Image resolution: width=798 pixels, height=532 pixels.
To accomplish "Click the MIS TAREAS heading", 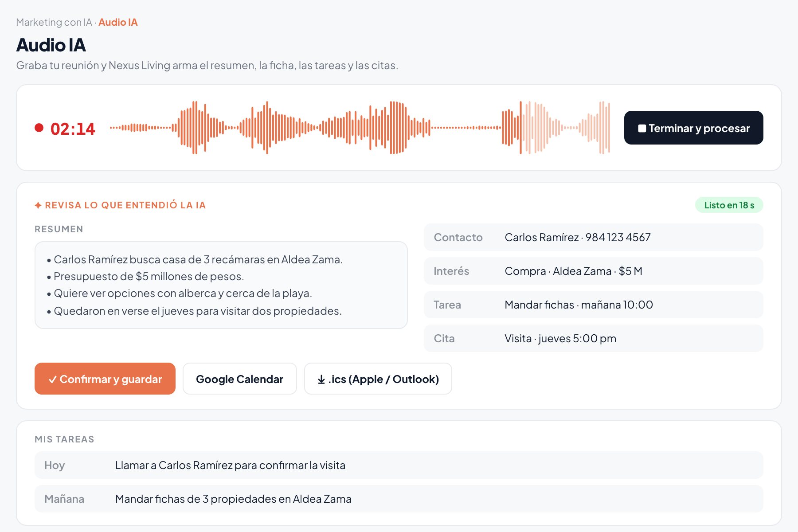I will coord(64,439).
